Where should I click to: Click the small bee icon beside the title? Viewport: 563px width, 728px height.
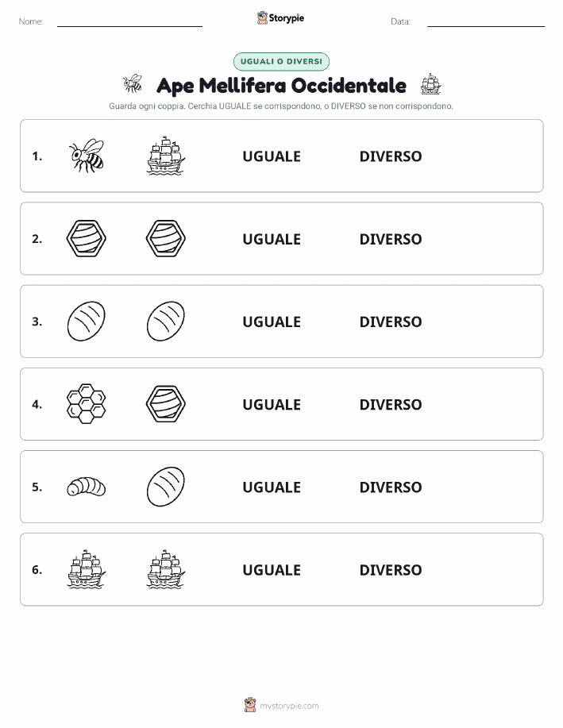coord(133,83)
